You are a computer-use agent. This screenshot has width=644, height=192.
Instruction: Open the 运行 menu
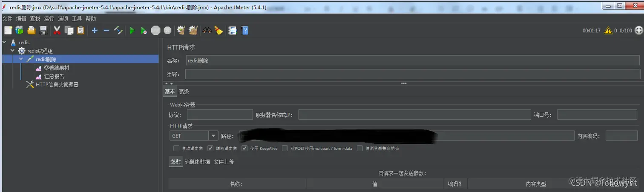tap(49, 19)
